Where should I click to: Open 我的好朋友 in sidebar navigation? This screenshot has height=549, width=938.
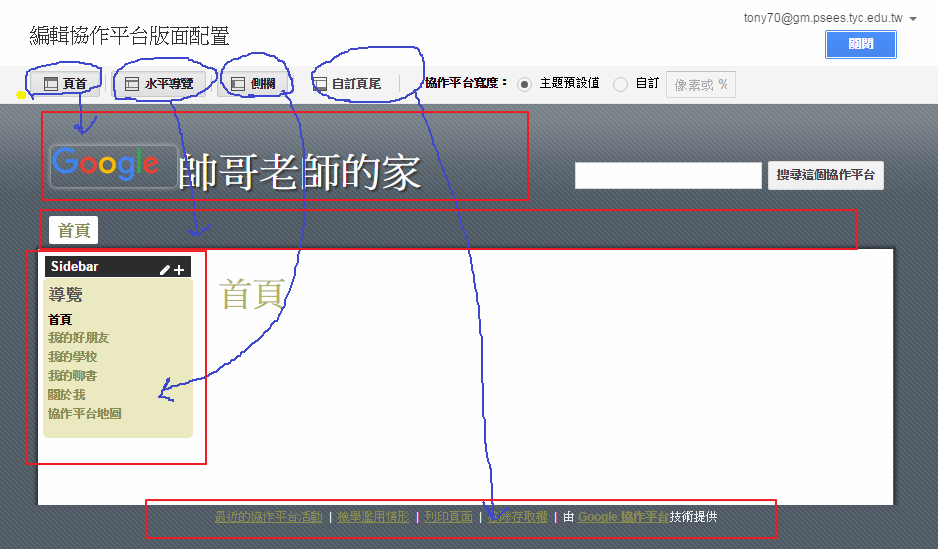(79, 338)
